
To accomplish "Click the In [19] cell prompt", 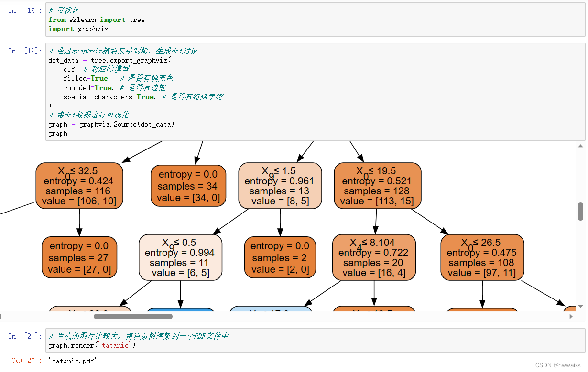I will (x=25, y=51).
